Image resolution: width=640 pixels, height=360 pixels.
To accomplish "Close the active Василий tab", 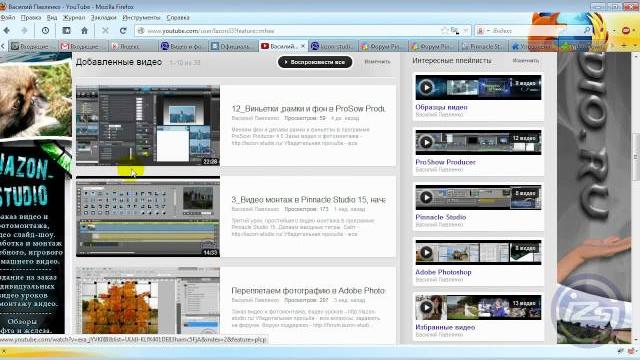I will coord(303,46).
